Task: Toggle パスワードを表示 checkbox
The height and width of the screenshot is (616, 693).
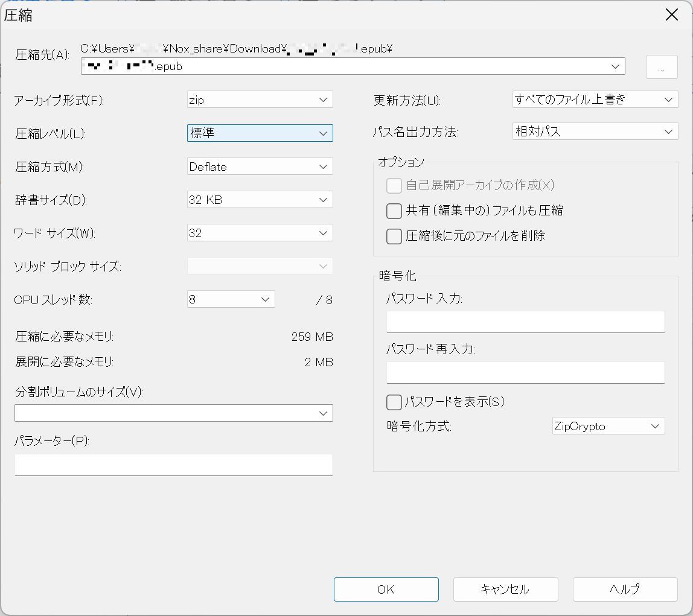Action: click(394, 402)
